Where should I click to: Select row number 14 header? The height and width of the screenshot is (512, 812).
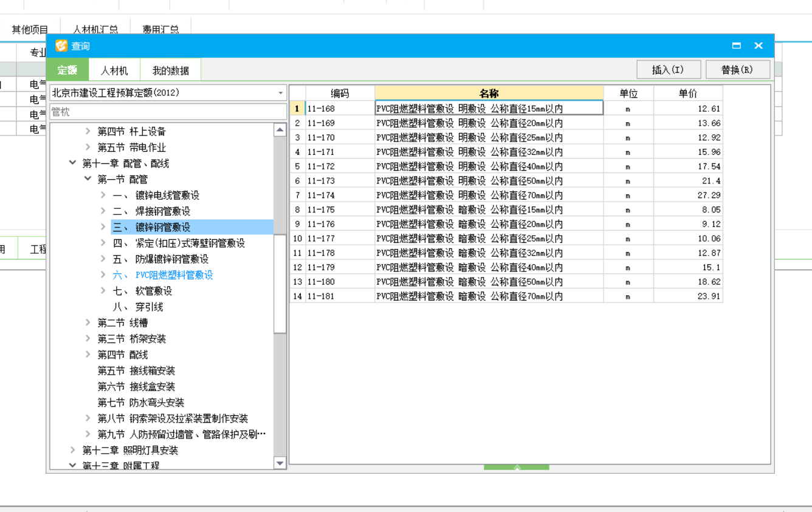coord(298,296)
